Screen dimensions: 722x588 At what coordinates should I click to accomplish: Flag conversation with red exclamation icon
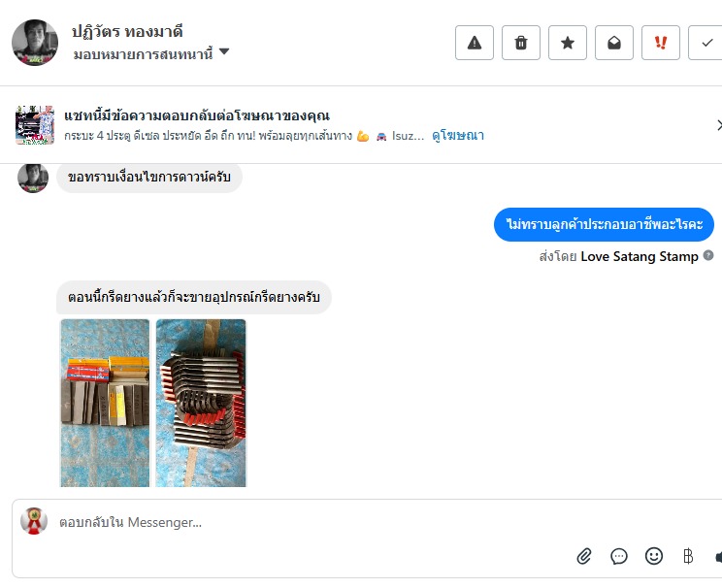[661, 43]
